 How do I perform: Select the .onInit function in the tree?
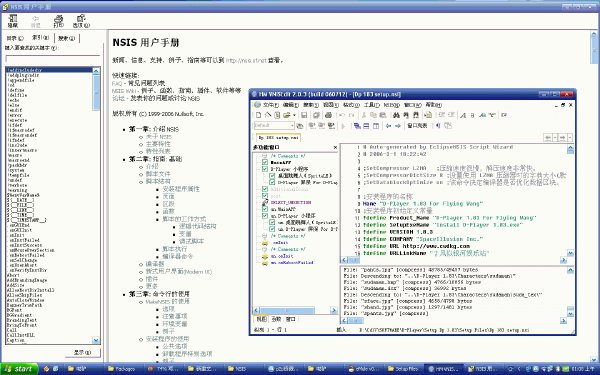coord(280,243)
